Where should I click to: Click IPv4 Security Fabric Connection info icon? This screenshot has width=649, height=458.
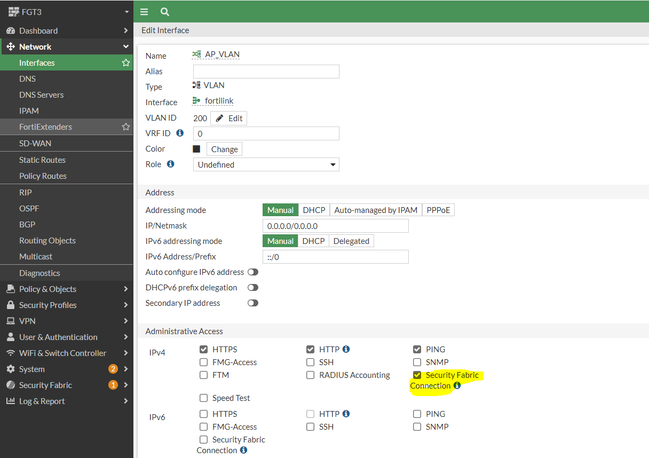click(x=457, y=386)
